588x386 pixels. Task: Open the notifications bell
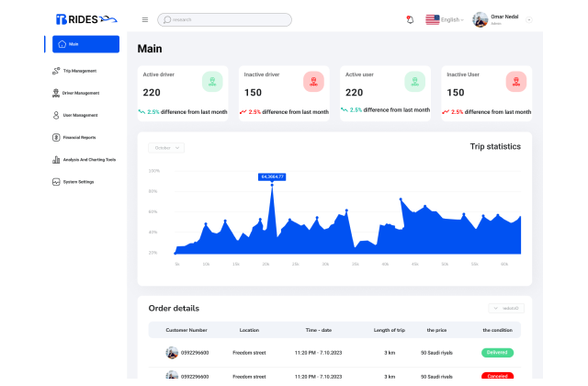pyautogui.click(x=409, y=19)
